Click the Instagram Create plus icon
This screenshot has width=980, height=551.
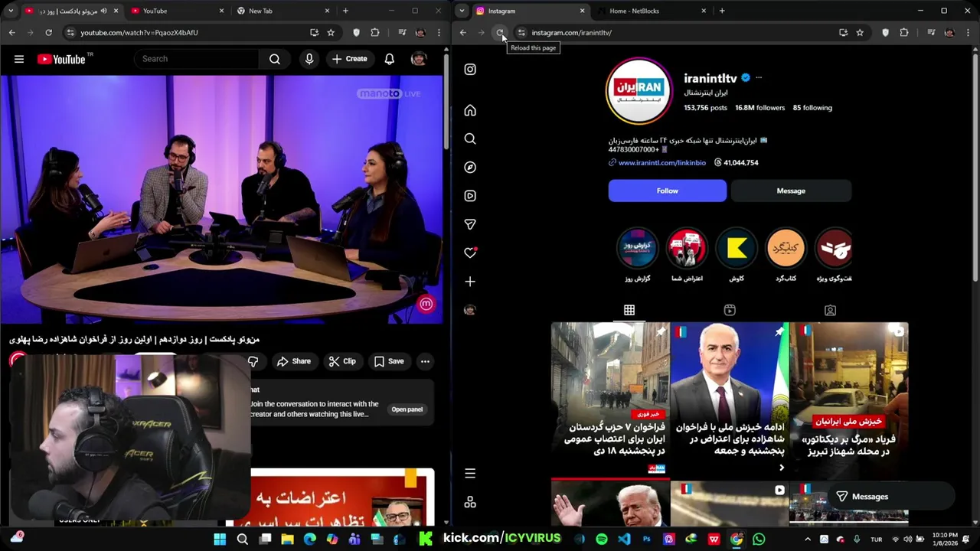coord(470,282)
